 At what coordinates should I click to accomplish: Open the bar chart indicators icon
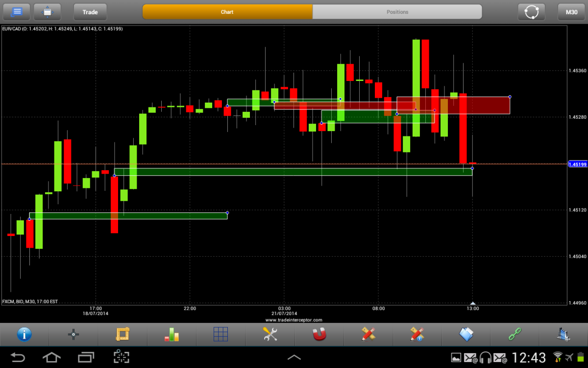pos(171,335)
